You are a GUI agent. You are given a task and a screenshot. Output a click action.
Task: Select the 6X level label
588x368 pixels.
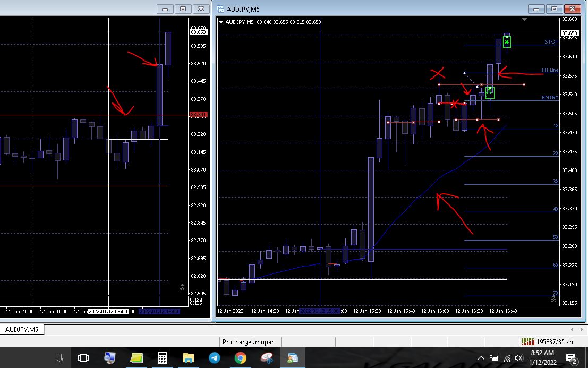[556, 265]
